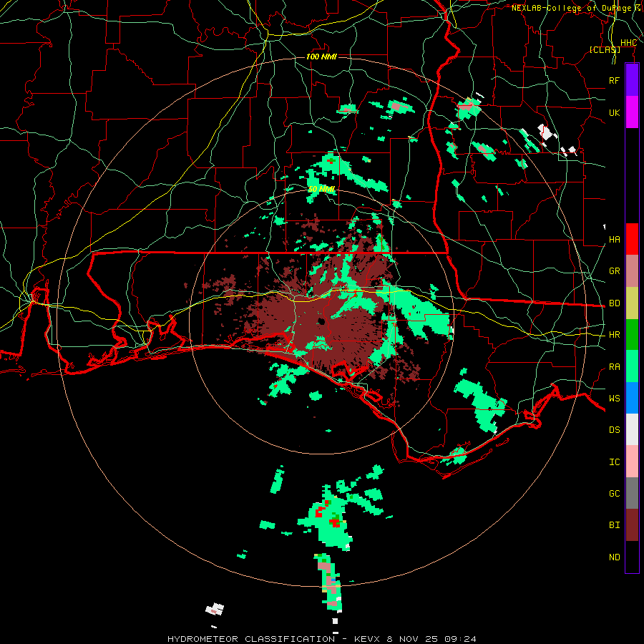644x644 pixels.
Task: Click the HR dark green legend swatch
Action: point(632,334)
